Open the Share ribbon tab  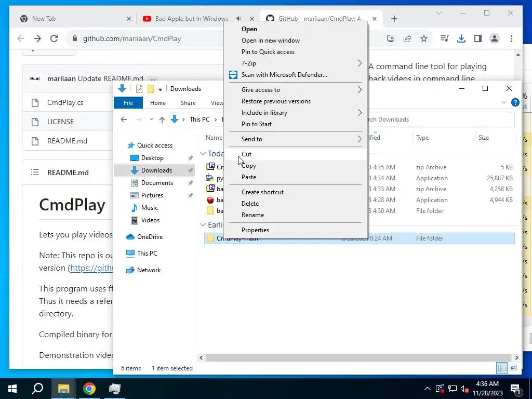click(x=188, y=103)
